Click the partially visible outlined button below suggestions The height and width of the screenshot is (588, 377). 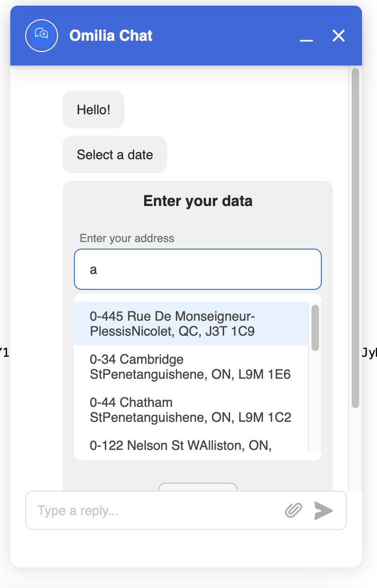pyautogui.click(x=197, y=489)
